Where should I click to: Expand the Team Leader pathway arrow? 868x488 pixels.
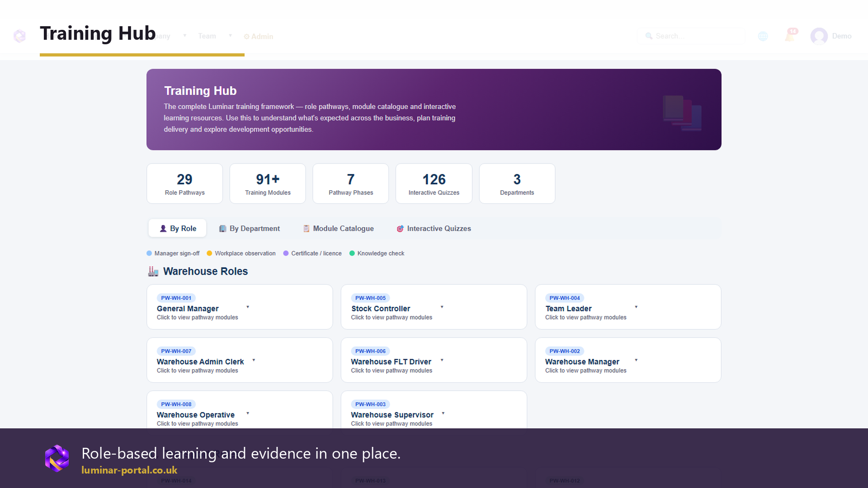click(636, 307)
